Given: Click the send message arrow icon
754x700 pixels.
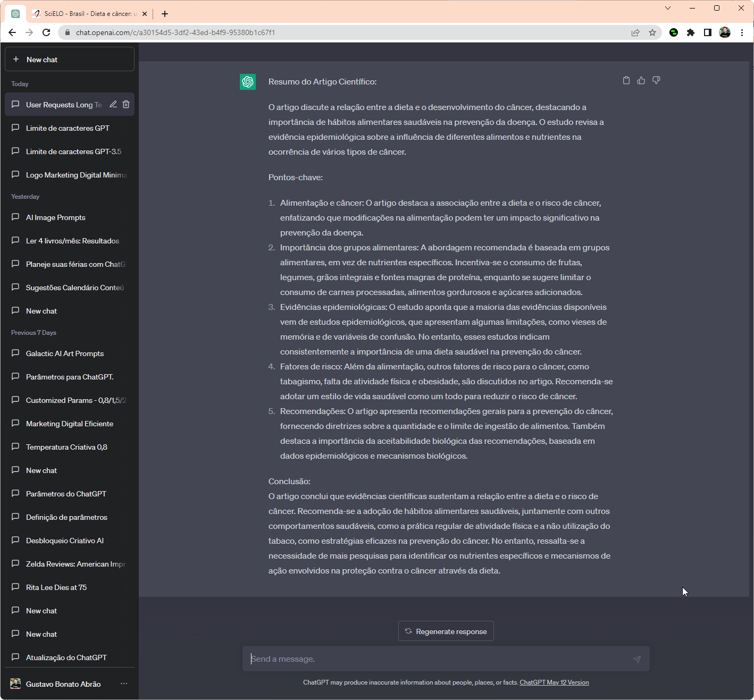Looking at the screenshot, I should [637, 659].
